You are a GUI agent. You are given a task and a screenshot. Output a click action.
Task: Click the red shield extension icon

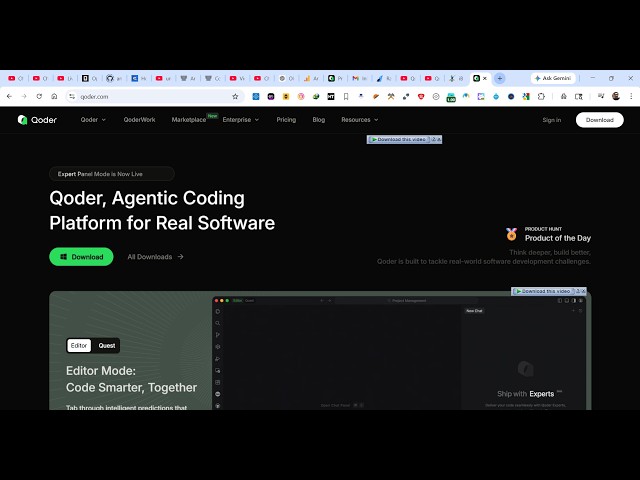point(421,96)
